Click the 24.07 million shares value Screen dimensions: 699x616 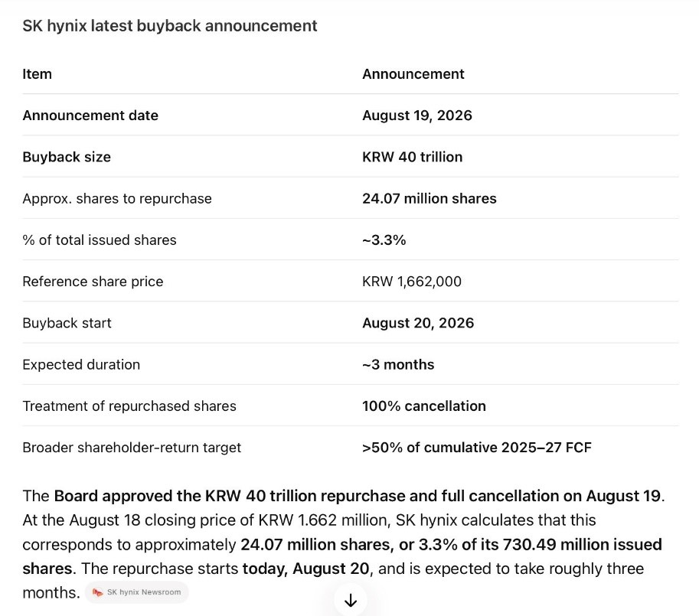coord(430,198)
